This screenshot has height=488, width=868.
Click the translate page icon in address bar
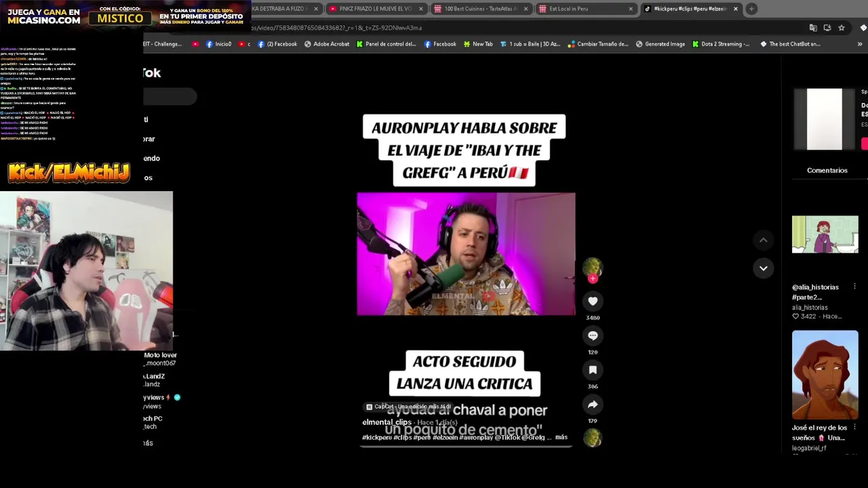pos(813,28)
